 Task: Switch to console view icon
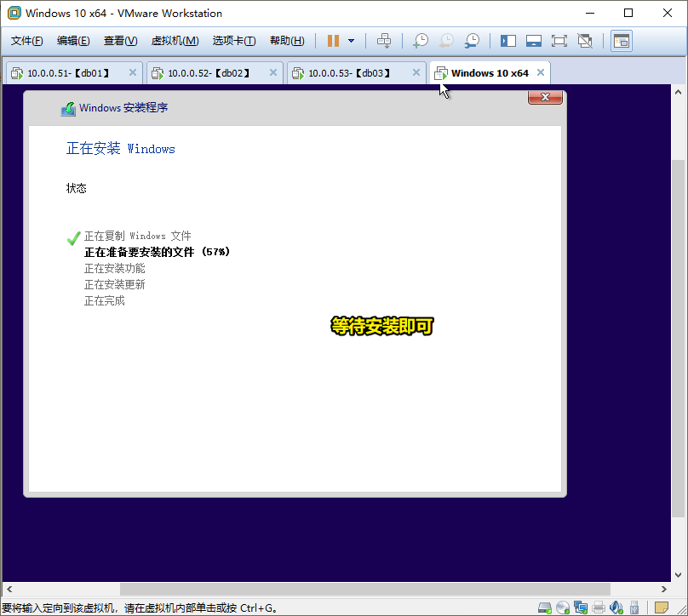click(x=622, y=41)
